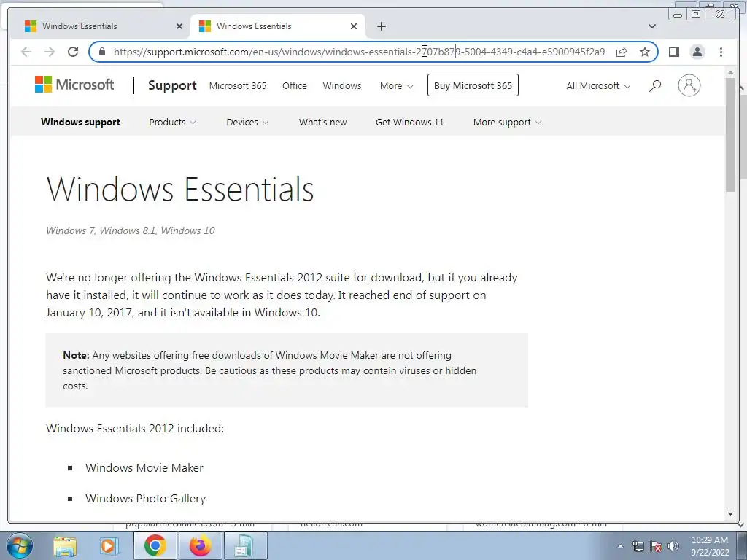Open Firefox from the taskbar
Screen dimensions: 747x560
coord(200,545)
